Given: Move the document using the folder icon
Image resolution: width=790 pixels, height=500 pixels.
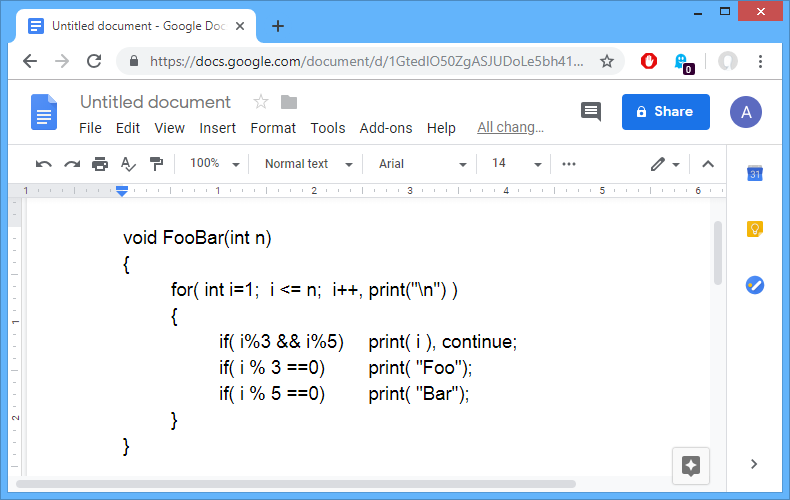Looking at the screenshot, I should [x=289, y=102].
